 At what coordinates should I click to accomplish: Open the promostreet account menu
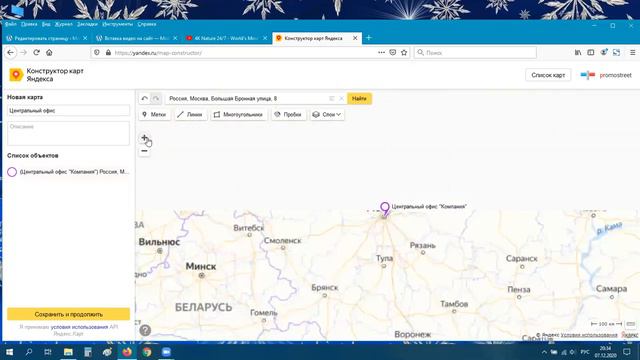pos(606,75)
